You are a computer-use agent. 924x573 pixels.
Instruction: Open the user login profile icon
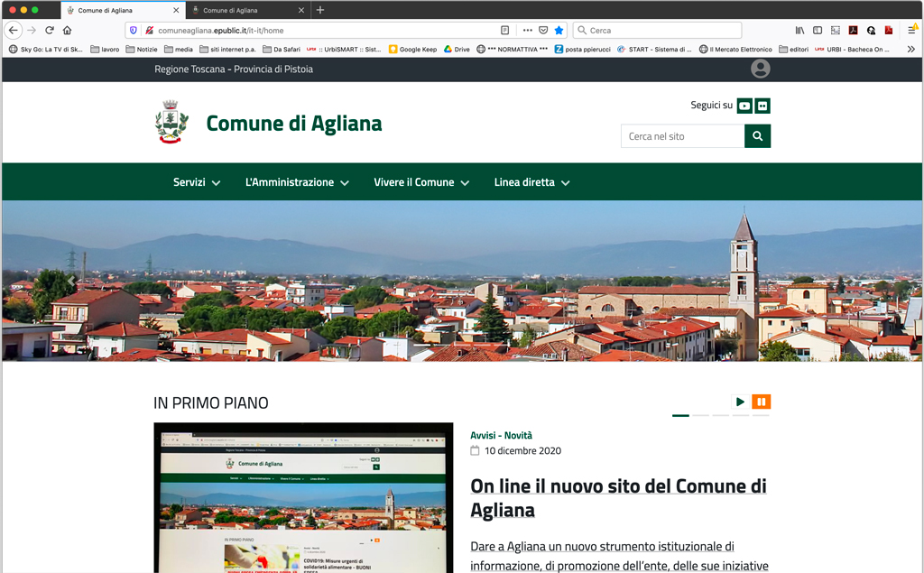click(x=761, y=69)
